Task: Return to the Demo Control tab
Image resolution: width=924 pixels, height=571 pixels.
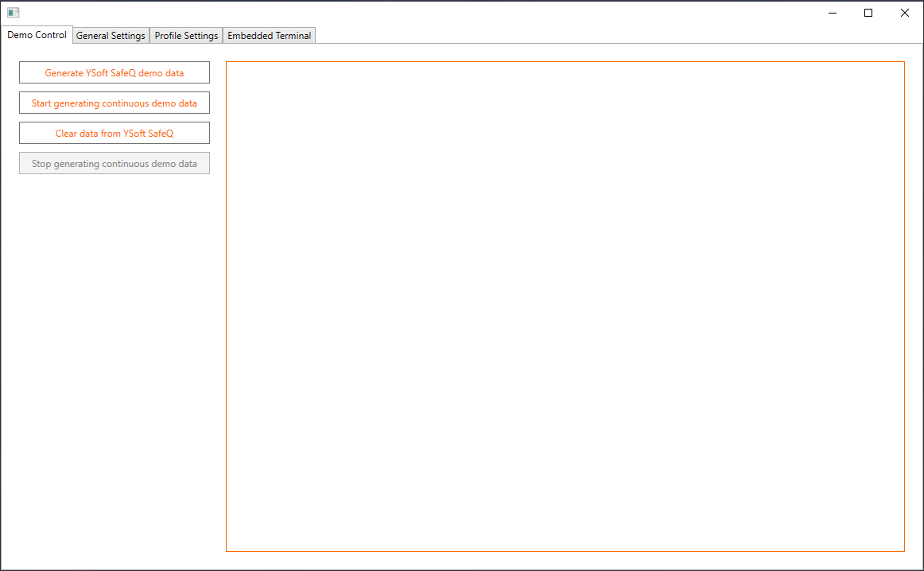Action: coord(37,35)
